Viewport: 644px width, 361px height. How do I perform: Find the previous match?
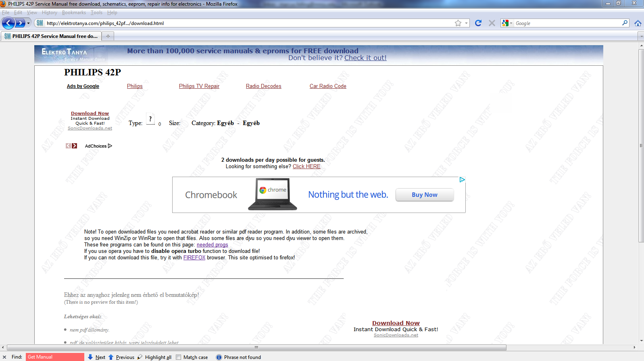coord(121,357)
